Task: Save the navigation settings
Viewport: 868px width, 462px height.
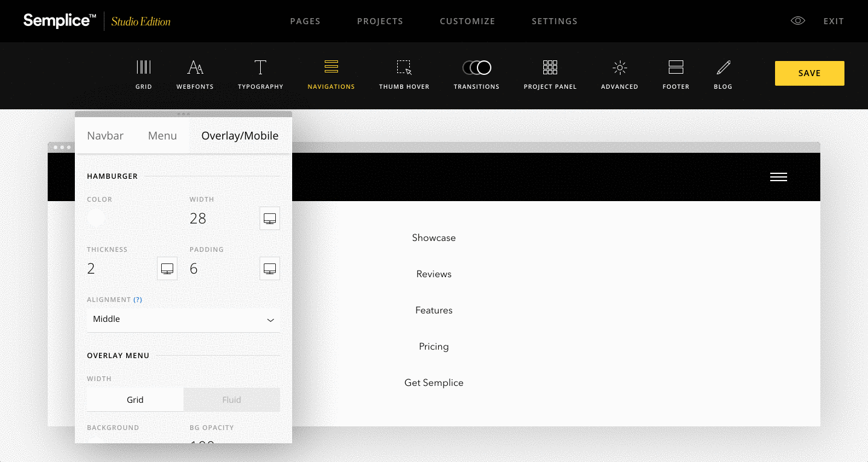Action: click(809, 72)
